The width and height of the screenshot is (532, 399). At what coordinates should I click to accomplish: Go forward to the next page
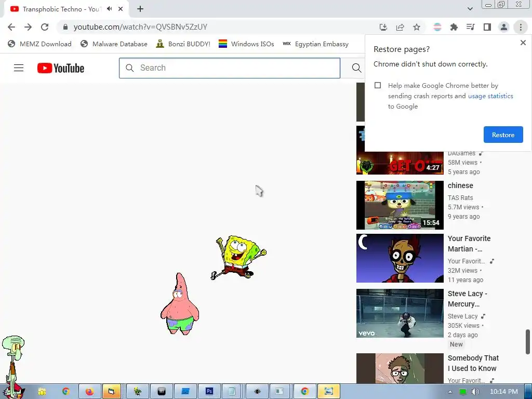click(28, 27)
